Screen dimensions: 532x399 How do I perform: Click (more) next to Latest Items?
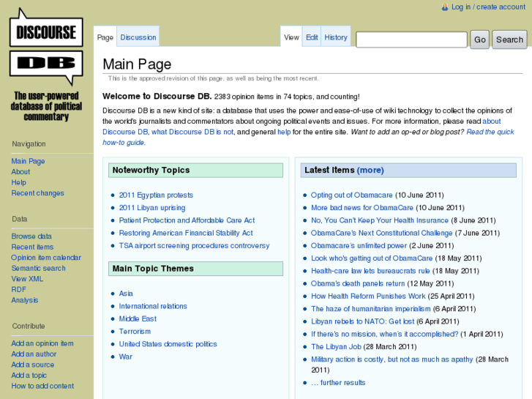370,170
